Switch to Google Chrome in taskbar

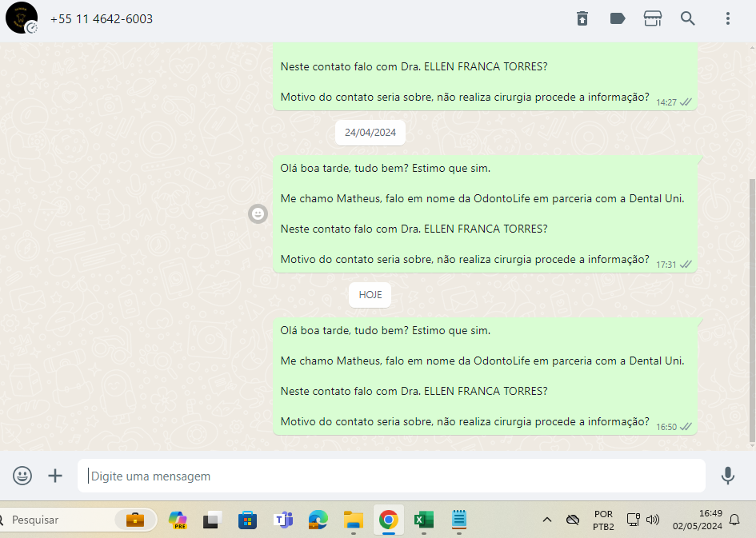(389, 520)
